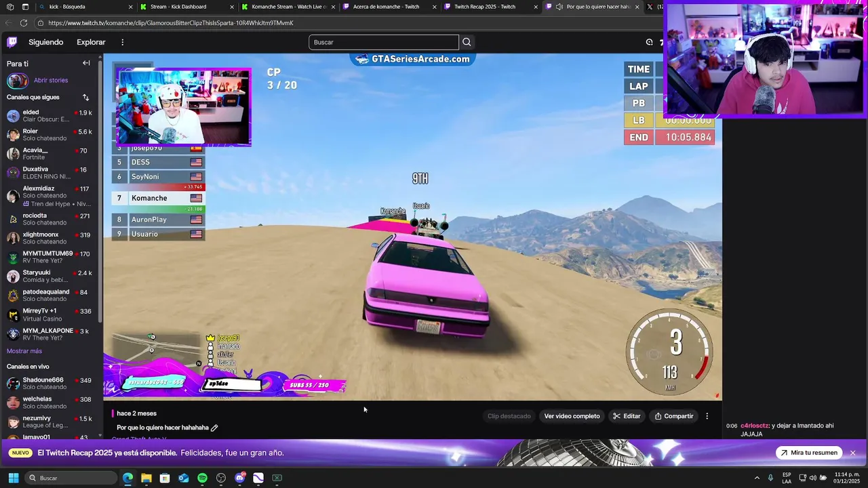Screen dimensions: 868x488
Task: Show hidden tray icons chevron
Action: click(757, 478)
